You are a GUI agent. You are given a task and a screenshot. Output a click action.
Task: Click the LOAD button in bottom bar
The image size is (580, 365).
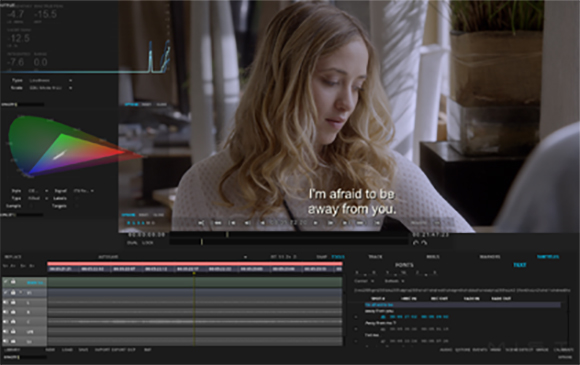(x=67, y=349)
